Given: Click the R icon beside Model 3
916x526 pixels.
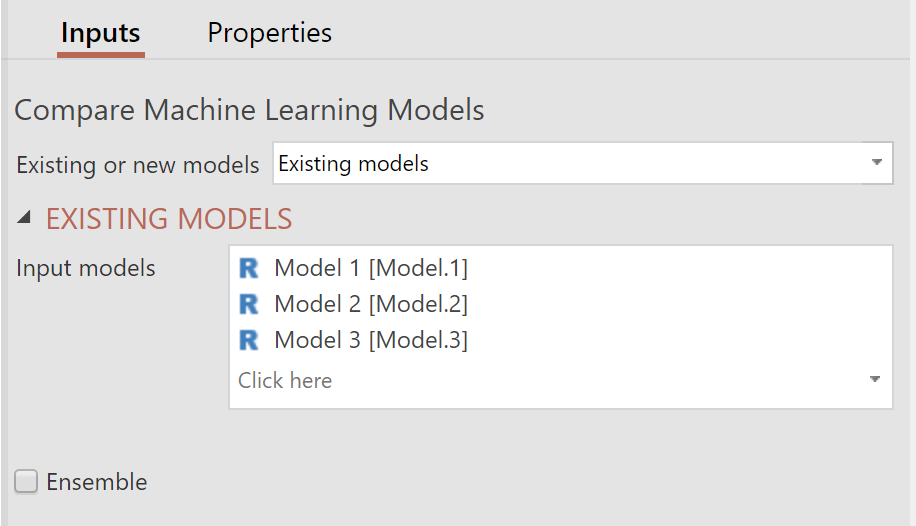Looking at the screenshot, I should coord(248,340).
